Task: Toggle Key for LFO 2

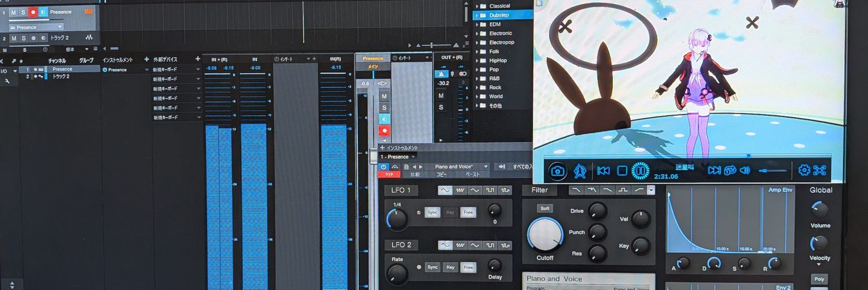Action: [x=450, y=267]
